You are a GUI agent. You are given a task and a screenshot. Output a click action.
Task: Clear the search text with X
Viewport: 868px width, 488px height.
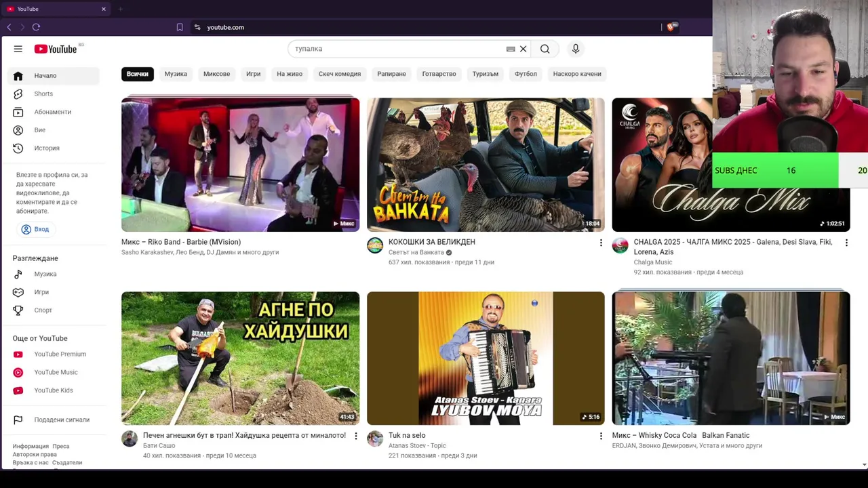coord(523,49)
